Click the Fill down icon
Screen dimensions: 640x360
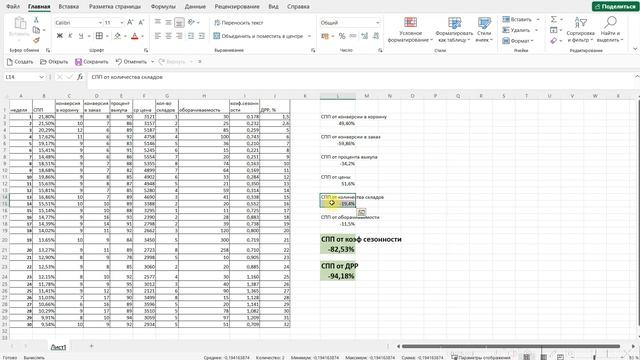[553, 30]
